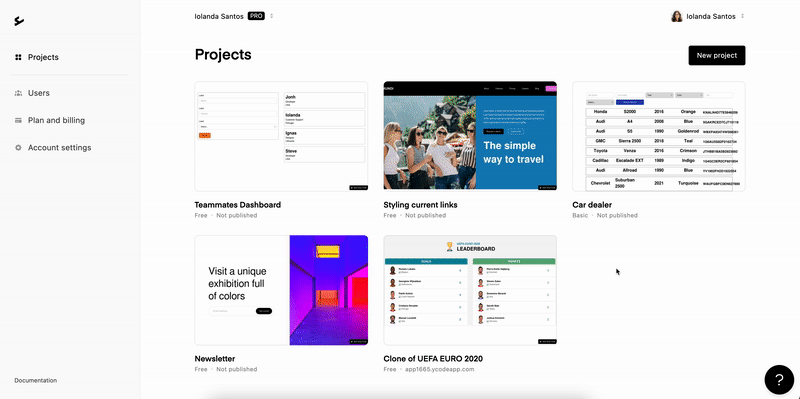Expand the user account dropdown arrow at top right
800x399 pixels.
click(742, 16)
